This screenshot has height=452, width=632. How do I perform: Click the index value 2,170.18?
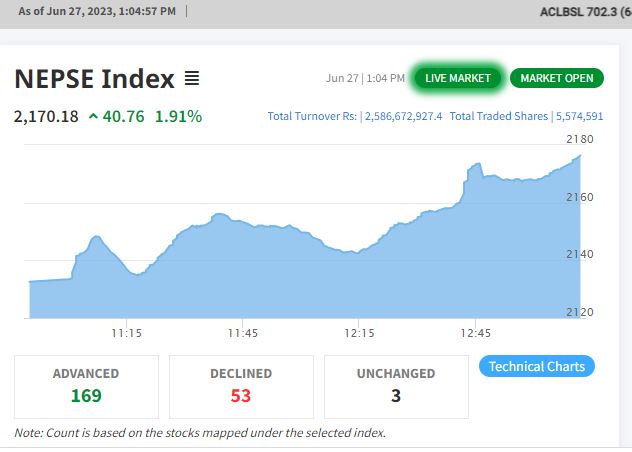46,116
